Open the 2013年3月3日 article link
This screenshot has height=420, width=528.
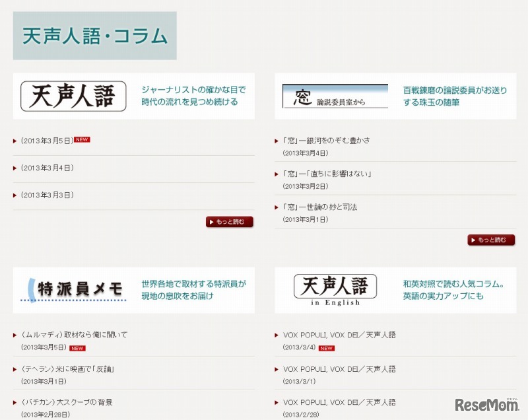(x=46, y=195)
